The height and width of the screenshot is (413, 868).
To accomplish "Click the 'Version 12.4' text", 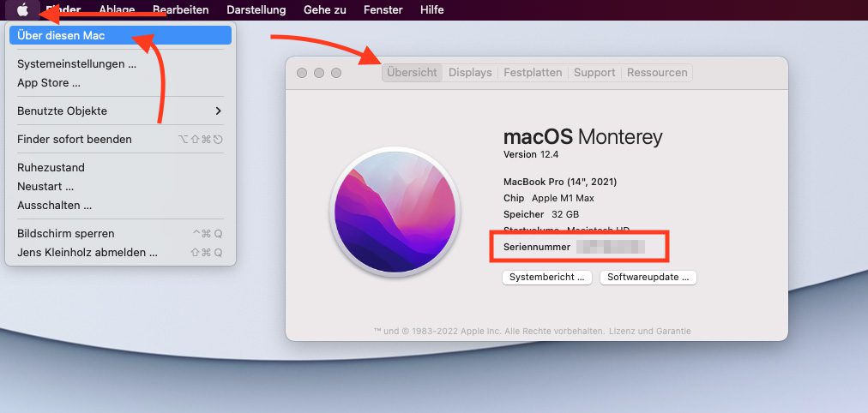I will click(x=531, y=154).
